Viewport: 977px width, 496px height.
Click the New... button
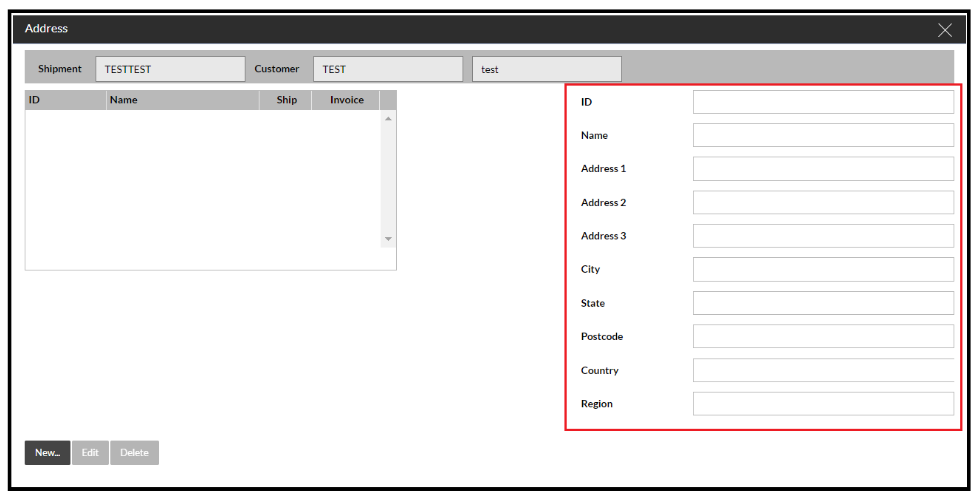(x=47, y=453)
